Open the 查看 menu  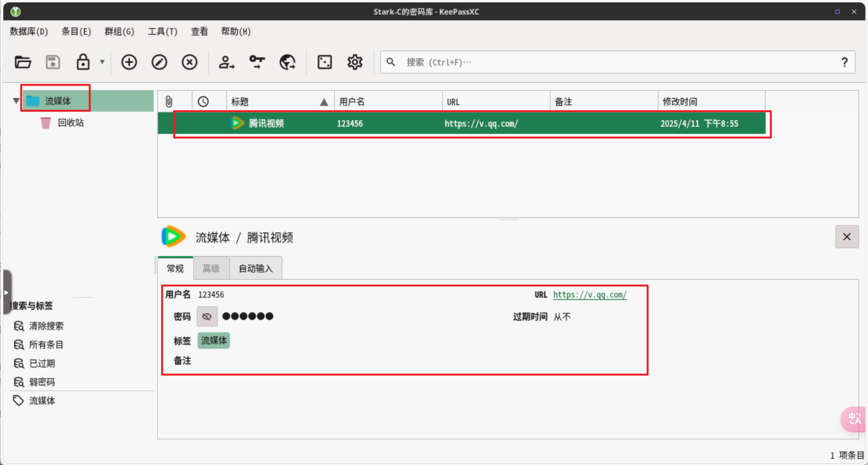(x=199, y=32)
